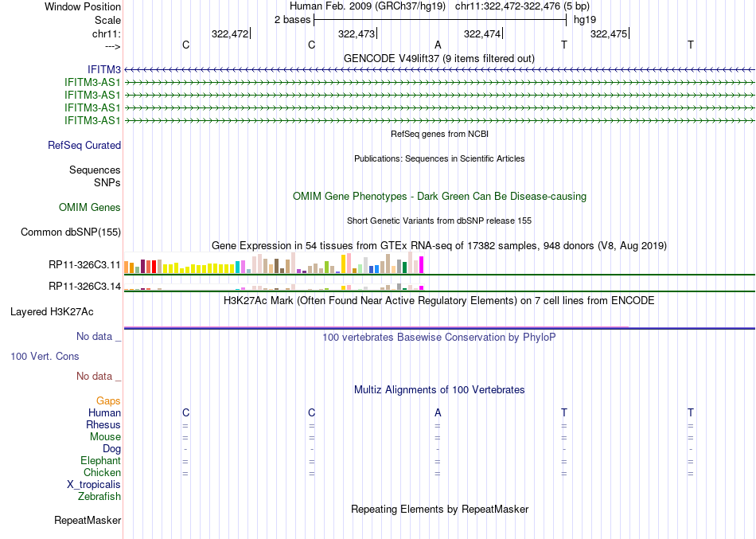Image resolution: width=756 pixels, height=539 pixels.
Task: Click the H3K27Ac signal line
Action: tap(439, 328)
